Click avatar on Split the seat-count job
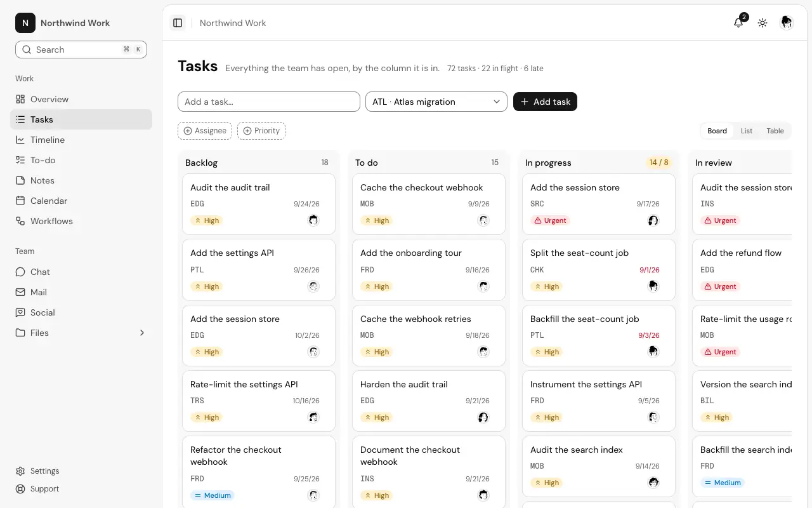812x508 pixels. pos(653,286)
